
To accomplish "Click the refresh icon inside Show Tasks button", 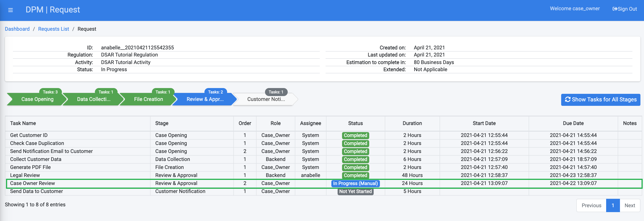I will pyautogui.click(x=568, y=99).
